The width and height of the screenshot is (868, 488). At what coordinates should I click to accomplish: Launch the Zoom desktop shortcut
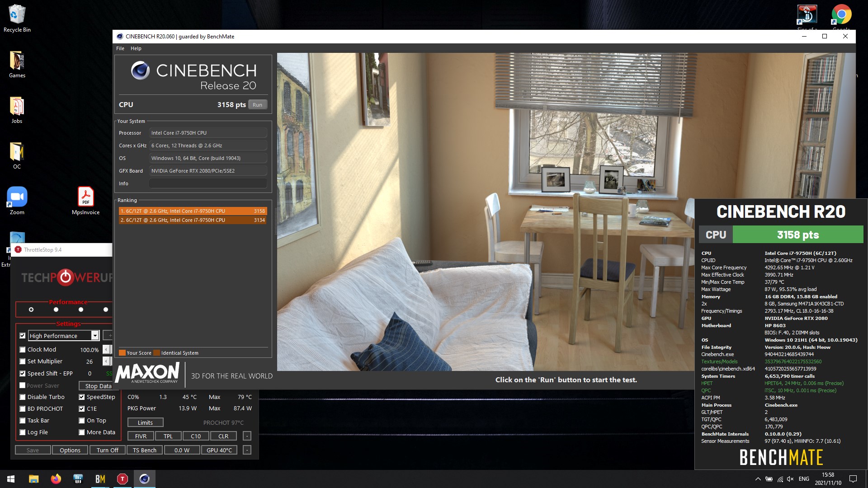17,201
